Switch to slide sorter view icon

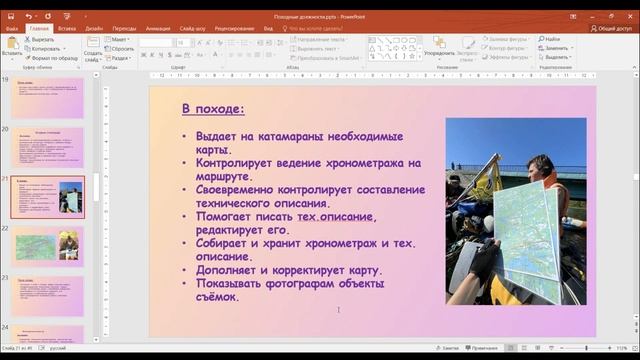point(524,348)
